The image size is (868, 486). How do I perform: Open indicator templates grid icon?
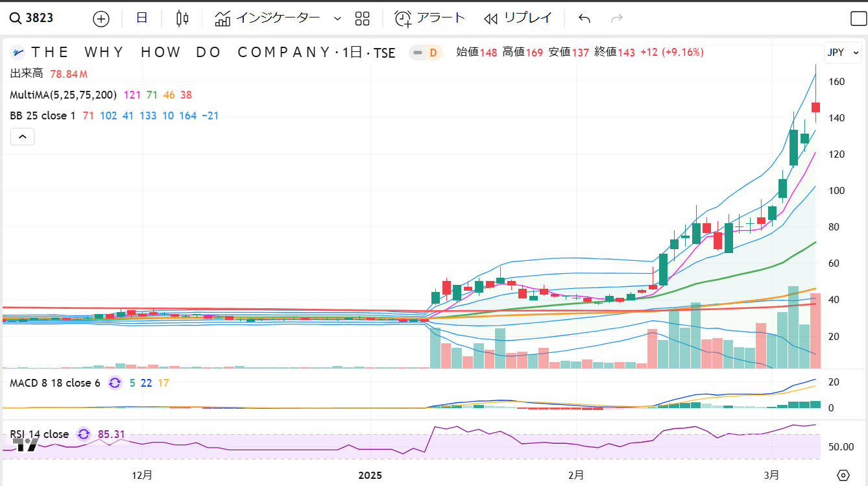click(x=362, y=18)
